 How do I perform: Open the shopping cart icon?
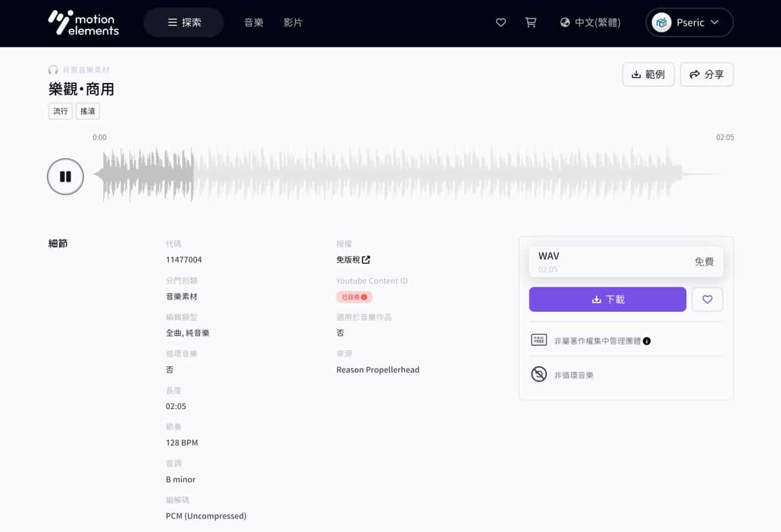pos(531,23)
